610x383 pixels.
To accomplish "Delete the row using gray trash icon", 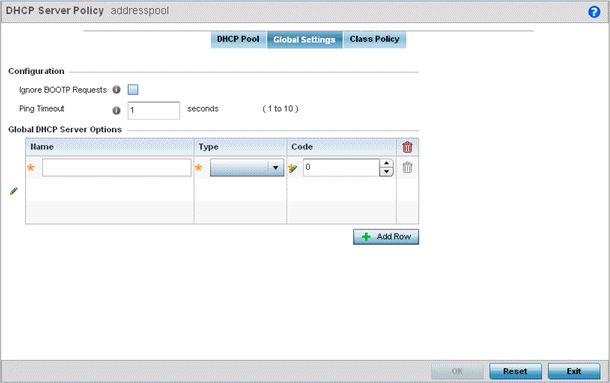I will point(407,167).
